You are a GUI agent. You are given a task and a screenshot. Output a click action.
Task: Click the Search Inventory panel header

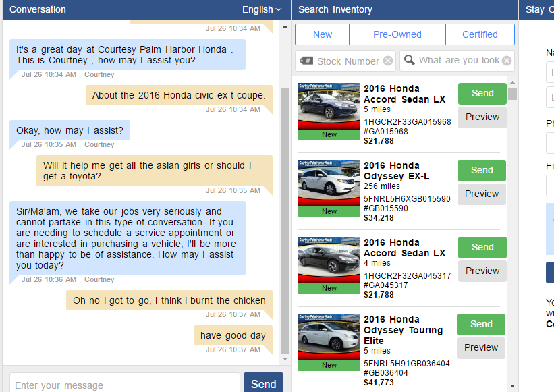click(x=405, y=10)
